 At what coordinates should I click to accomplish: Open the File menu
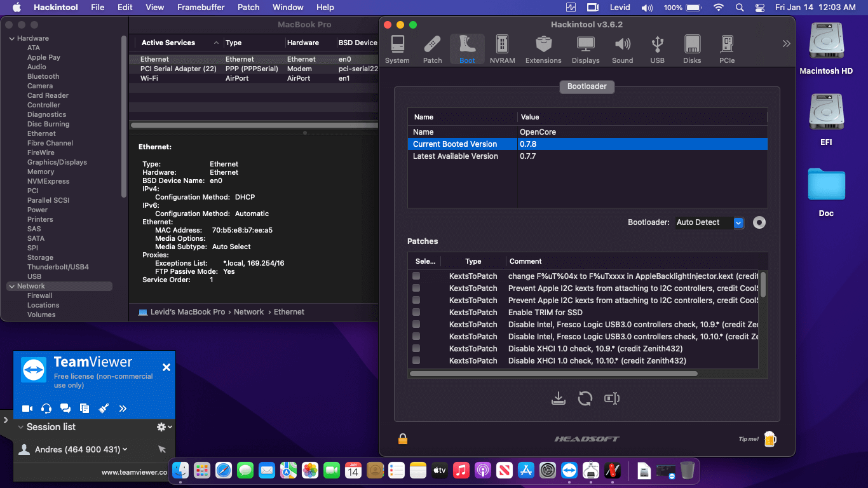pos(97,7)
